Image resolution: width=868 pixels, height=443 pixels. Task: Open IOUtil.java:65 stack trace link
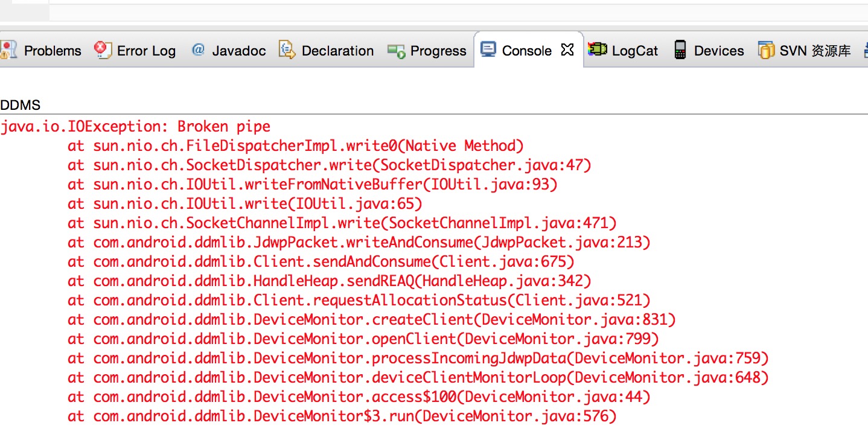point(354,204)
